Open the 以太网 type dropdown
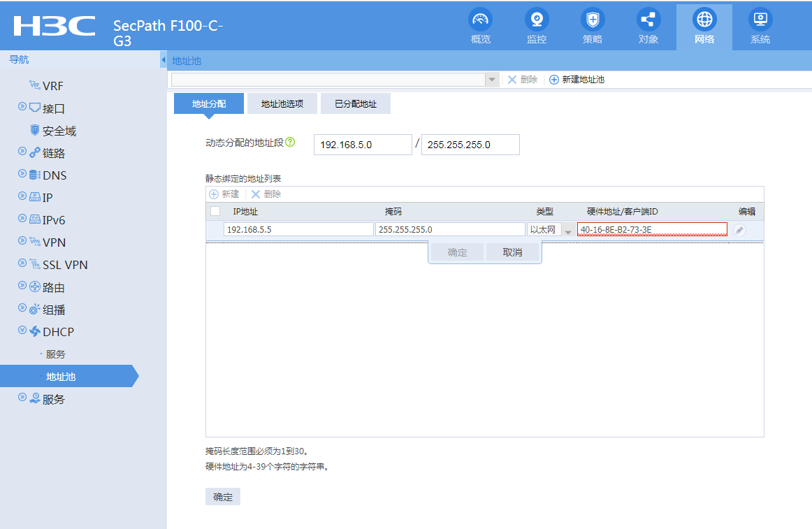 568,230
